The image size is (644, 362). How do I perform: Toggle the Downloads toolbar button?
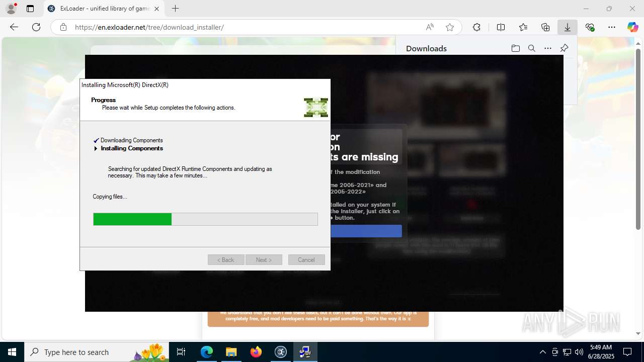568,27
